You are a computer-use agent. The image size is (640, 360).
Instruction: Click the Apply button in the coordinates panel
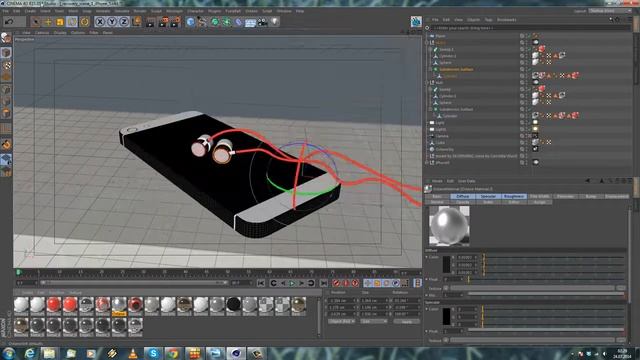pyautogui.click(x=407, y=321)
